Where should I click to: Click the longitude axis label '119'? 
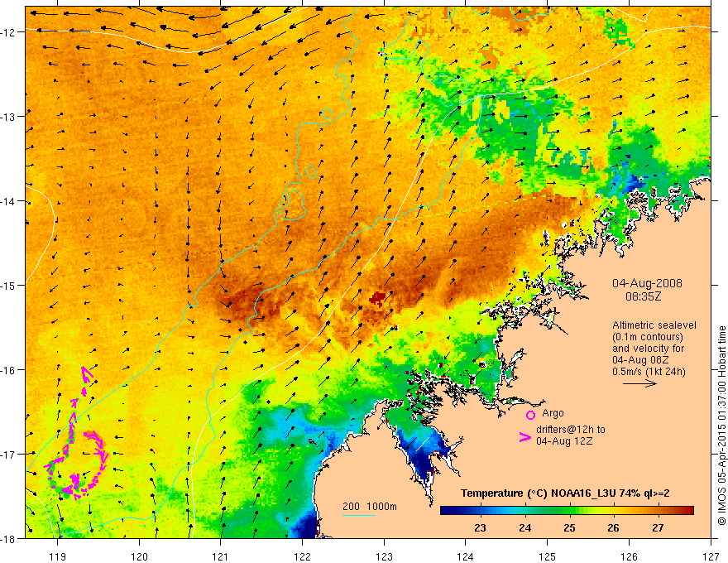58,556
